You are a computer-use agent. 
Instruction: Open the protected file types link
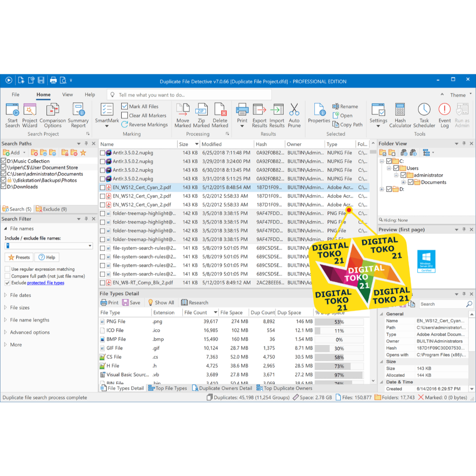46,283
